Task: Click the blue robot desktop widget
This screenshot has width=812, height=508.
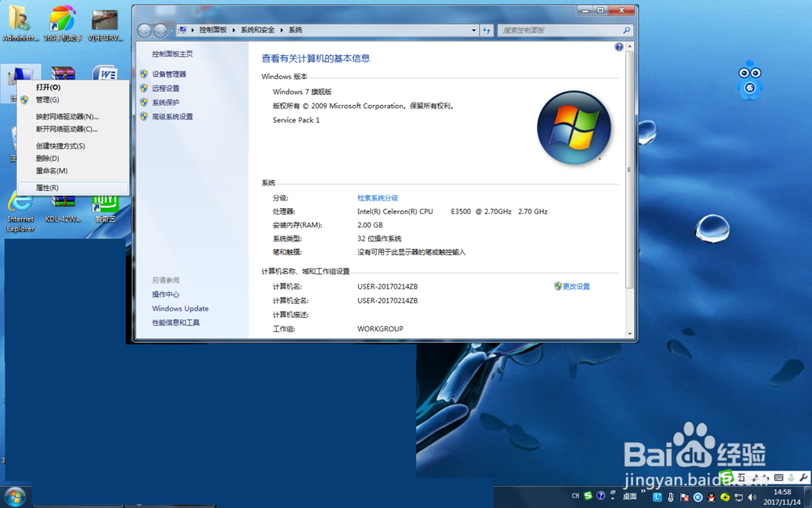Action: coord(749,80)
